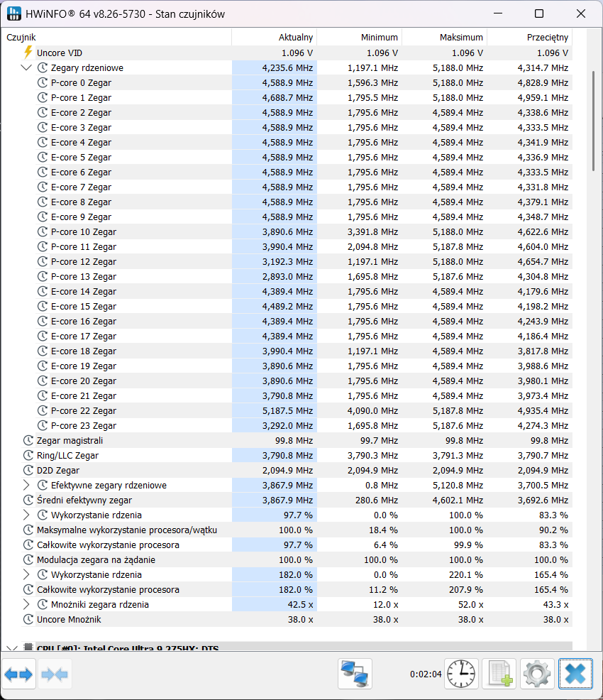Open sensor settings gear icon
Viewport: 603px width, 700px height.
pos(537,674)
